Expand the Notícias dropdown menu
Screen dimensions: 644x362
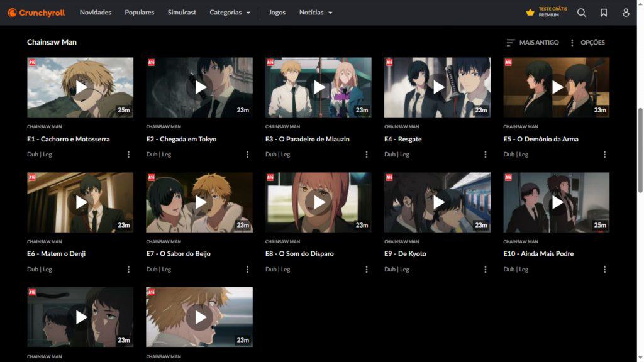pos(316,13)
